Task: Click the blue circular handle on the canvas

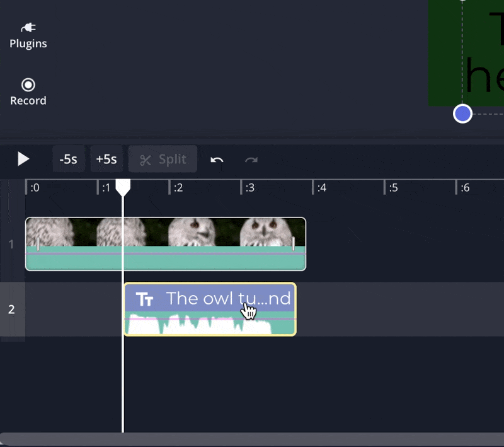Action: [x=463, y=113]
